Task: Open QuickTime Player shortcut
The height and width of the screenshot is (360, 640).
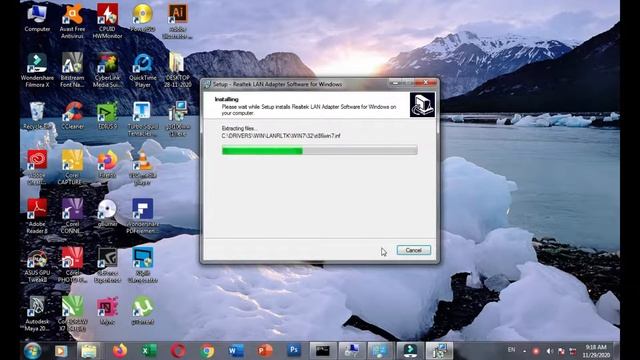Action: (x=142, y=70)
